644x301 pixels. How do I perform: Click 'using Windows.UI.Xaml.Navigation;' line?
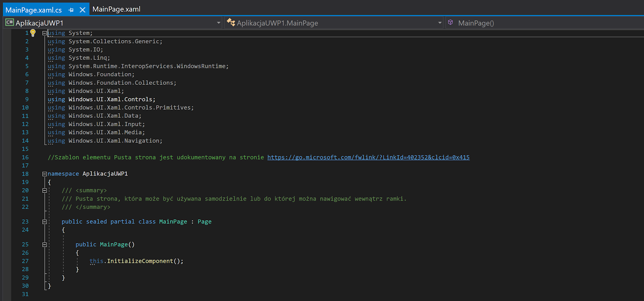(x=105, y=141)
